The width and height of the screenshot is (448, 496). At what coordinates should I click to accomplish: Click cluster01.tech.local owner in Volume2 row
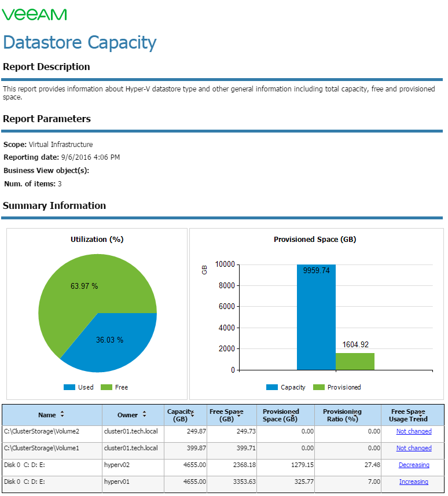(131, 431)
